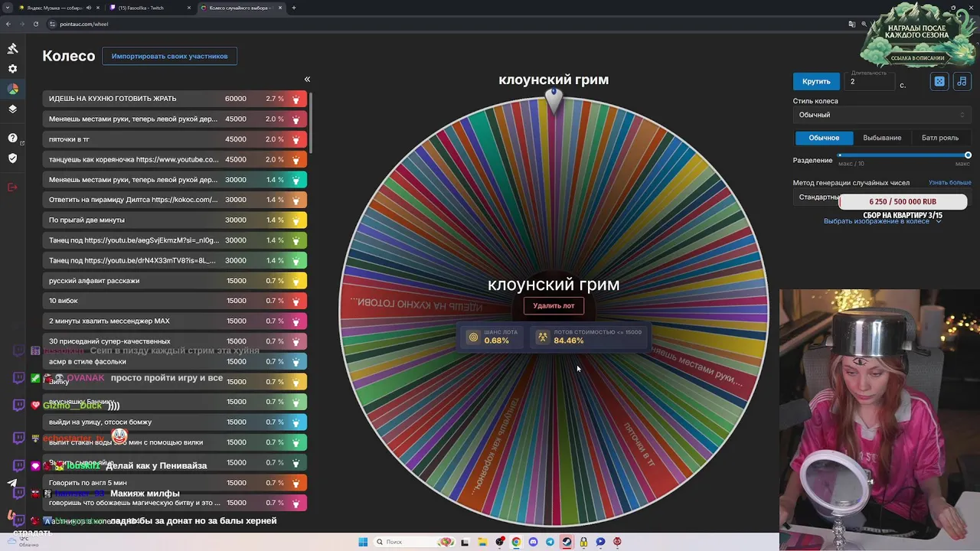This screenshot has width=980, height=551.
Task: Click Импортировать своих участников button
Action: tap(169, 56)
